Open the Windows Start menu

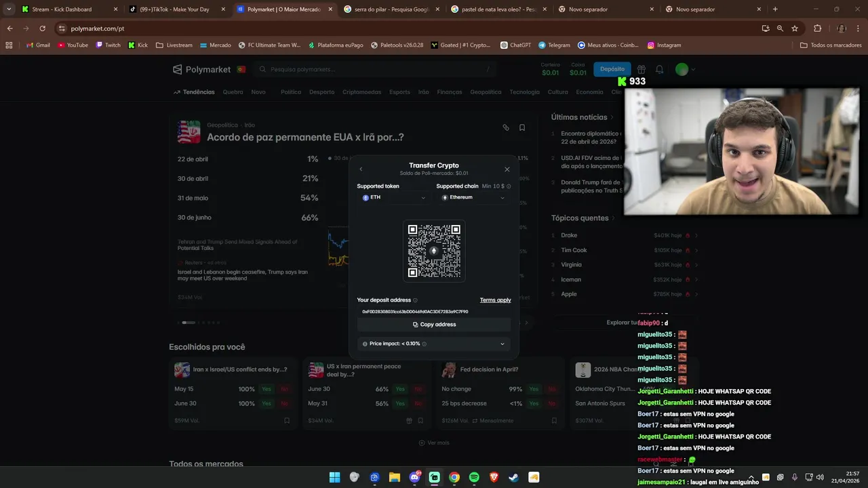(x=334, y=477)
